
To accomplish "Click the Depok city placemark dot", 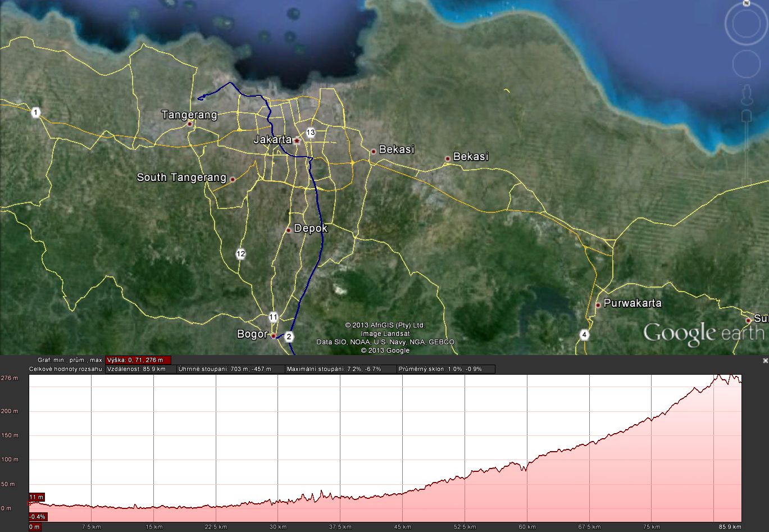I will click(x=289, y=230).
